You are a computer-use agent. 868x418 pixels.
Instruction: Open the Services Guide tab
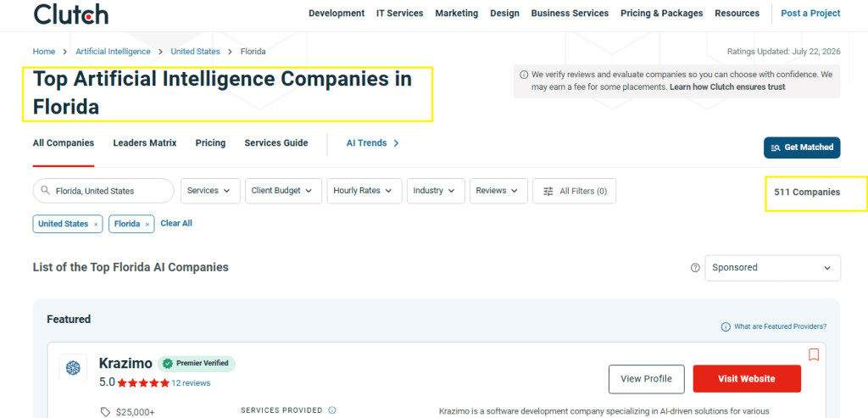[276, 142]
